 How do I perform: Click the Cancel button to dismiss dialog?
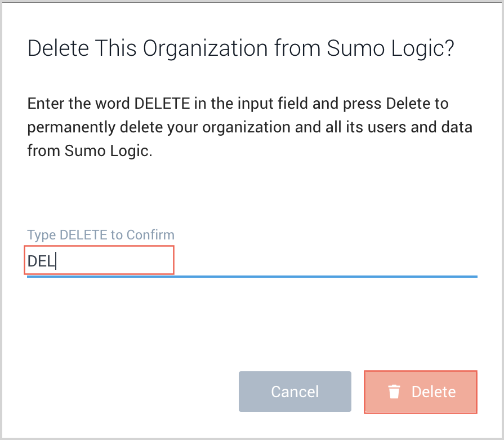coord(295,391)
